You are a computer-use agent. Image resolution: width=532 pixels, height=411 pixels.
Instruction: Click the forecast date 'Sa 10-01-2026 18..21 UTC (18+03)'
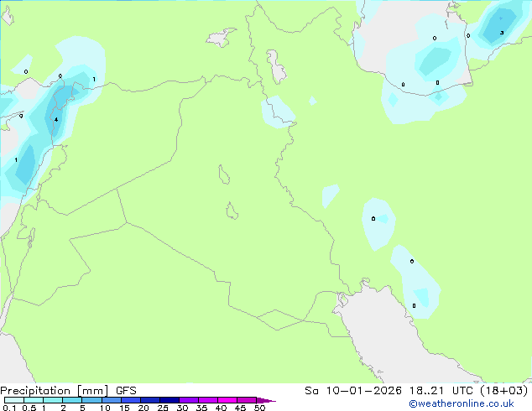click(x=416, y=391)
